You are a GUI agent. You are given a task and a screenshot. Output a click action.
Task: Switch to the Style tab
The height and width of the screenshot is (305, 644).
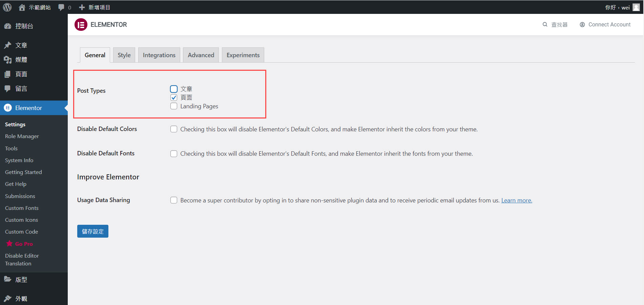click(x=124, y=55)
